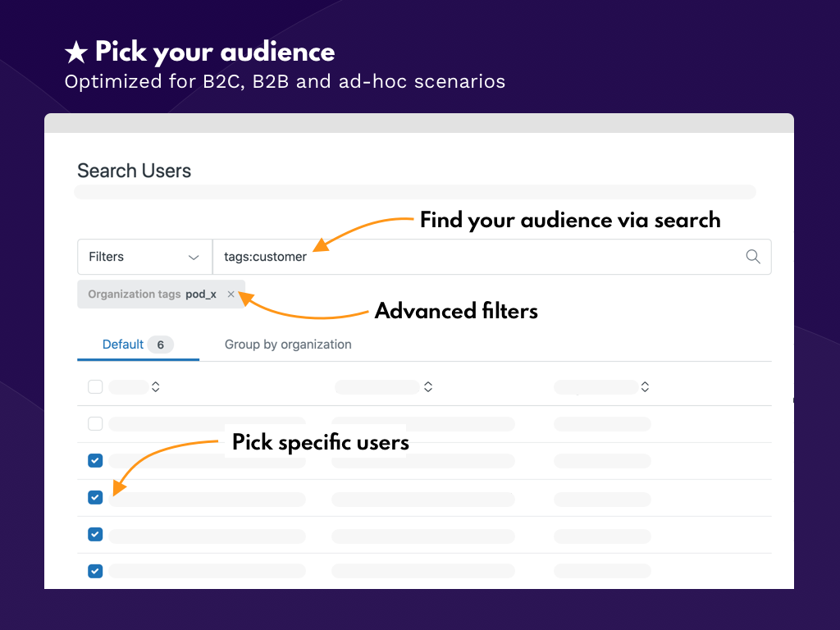This screenshot has height=630, width=840.
Task: Uncheck the second user row checkbox
Action: tap(95, 461)
